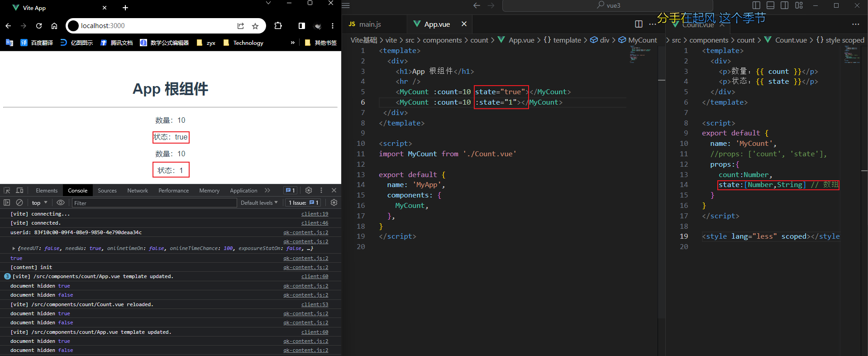Open console settings gear icon

[334, 202]
